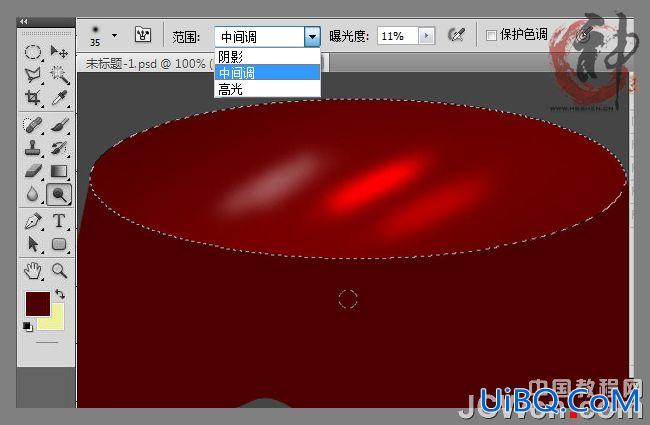Open the brush preset picker arrow

[114, 36]
